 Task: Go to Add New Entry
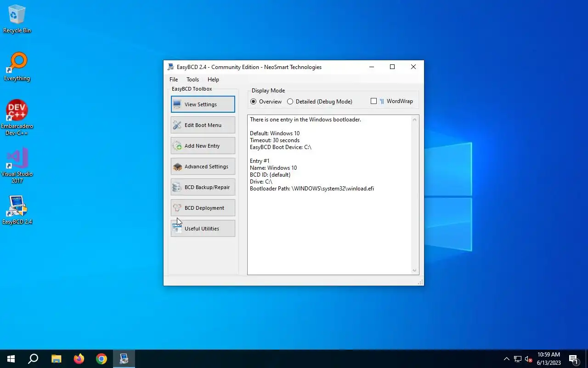pyautogui.click(x=203, y=146)
